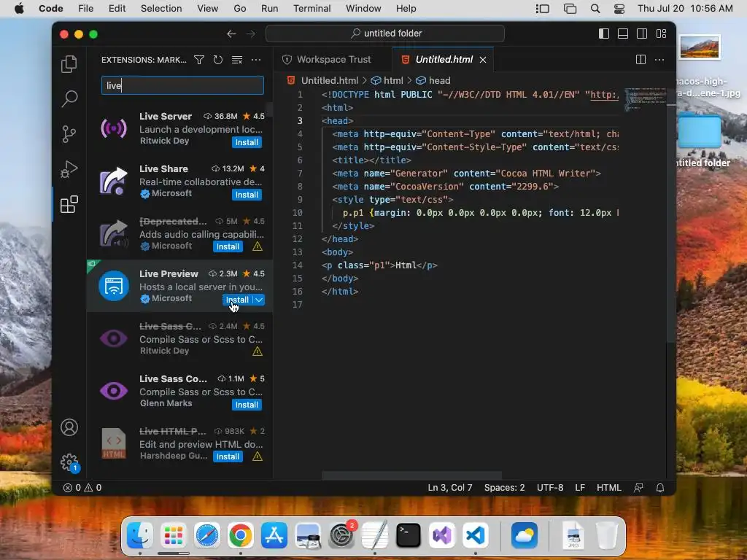The image size is (747, 560).
Task: Install the deprecated Live Share Audio extension
Action: coord(228,246)
